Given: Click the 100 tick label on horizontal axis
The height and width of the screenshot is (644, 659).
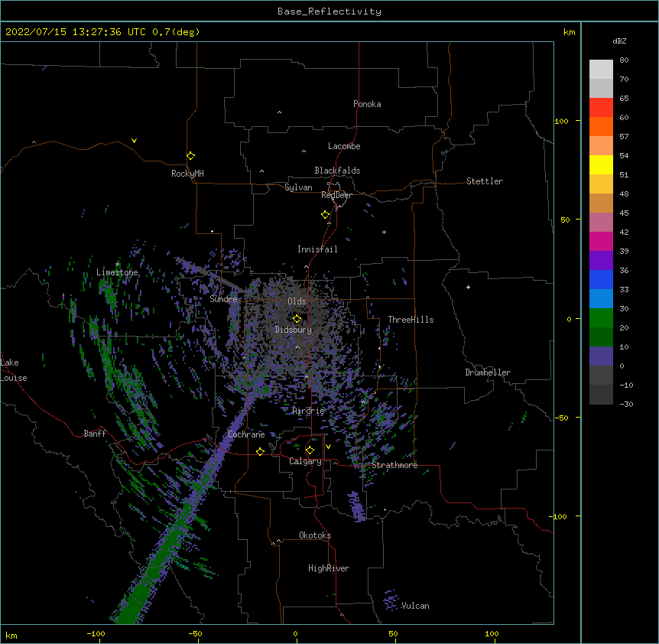Looking at the screenshot, I should point(492,633).
